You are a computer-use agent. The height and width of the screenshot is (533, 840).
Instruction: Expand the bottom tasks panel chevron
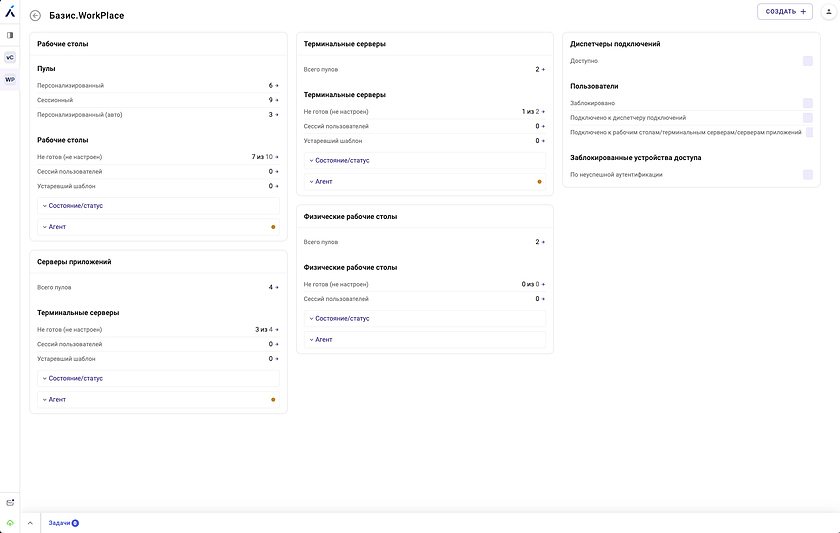pyautogui.click(x=30, y=523)
